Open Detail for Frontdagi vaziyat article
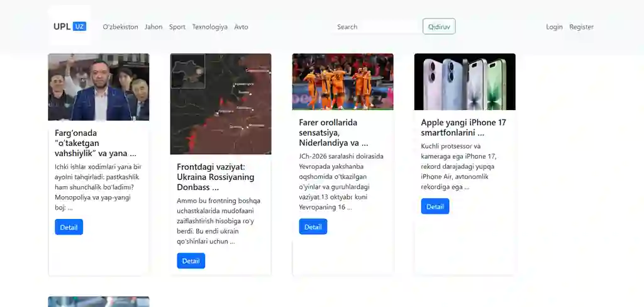Image resolution: width=644 pixels, height=307 pixels. click(x=191, y=260)
